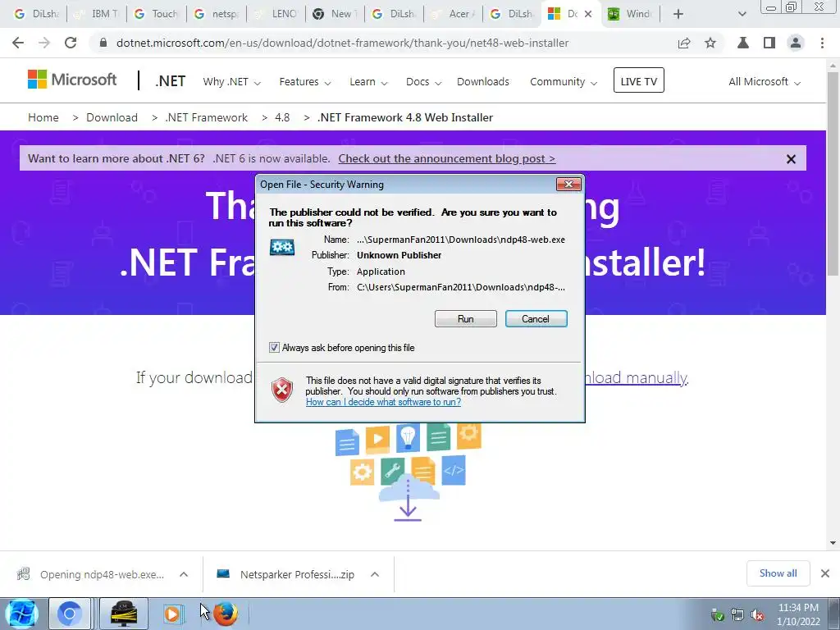Expand the All Microsoft menu
The height and width of the screenshot is (630, 840).
[764, 81]
